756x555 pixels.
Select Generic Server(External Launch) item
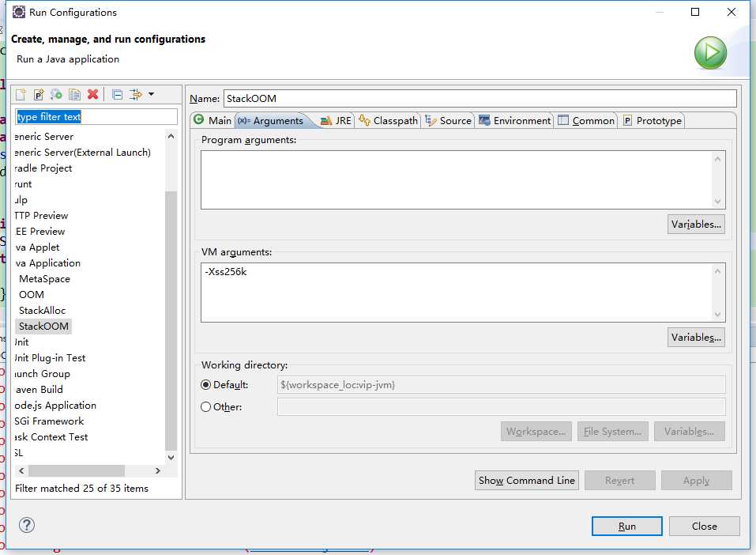(x=83, y=152)
